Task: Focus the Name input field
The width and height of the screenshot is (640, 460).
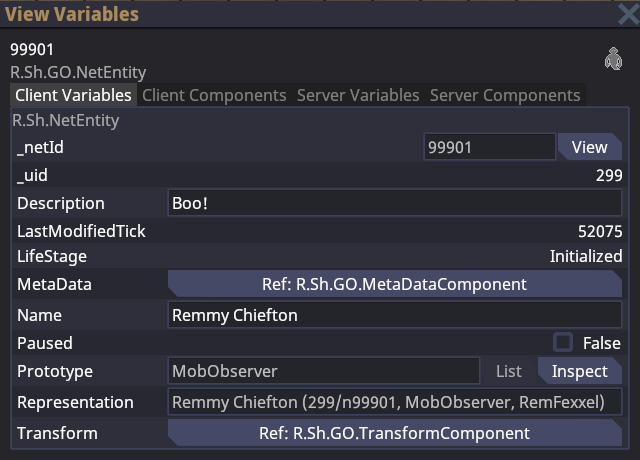Action: pos(394,315)
